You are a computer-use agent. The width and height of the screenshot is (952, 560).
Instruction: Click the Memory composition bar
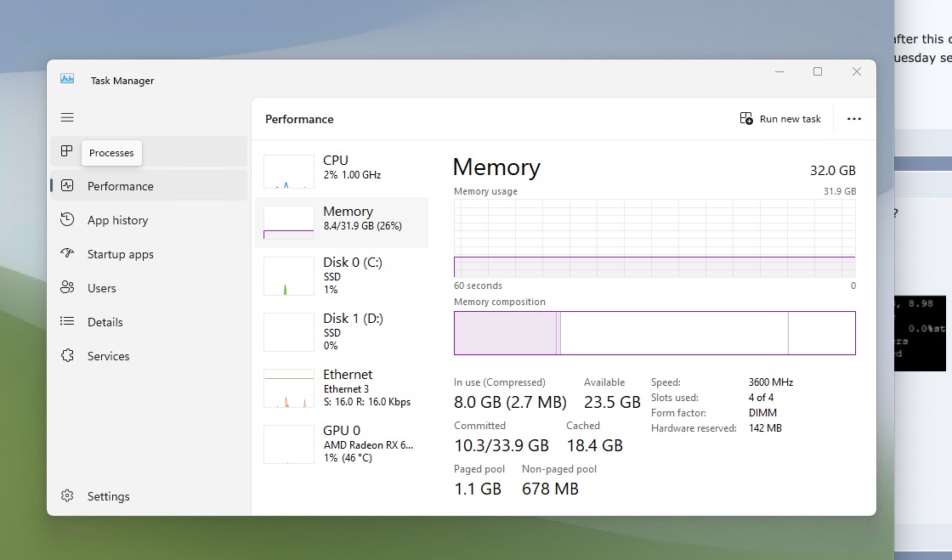pyautogui.click(x=654, y=333)
